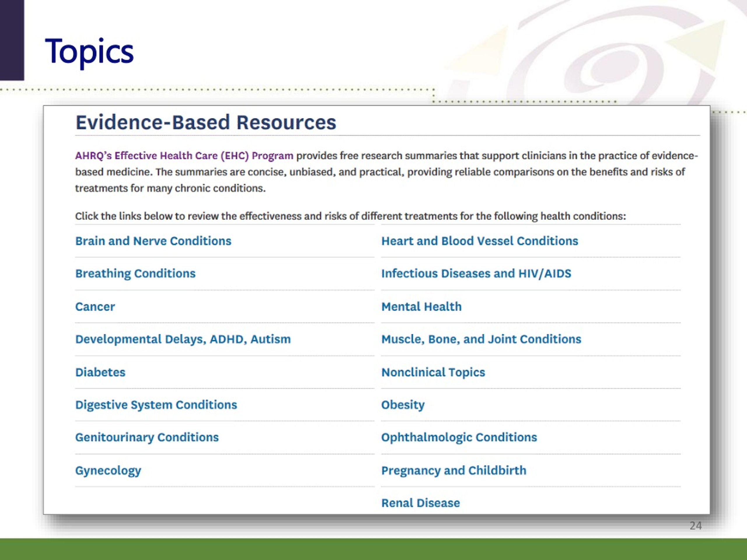The width and height of the screenshot is (747, 560).
Task: Open Developmental Delays, ADHD, Autism link
Action: pyautogui.click(x=183, y=339)
